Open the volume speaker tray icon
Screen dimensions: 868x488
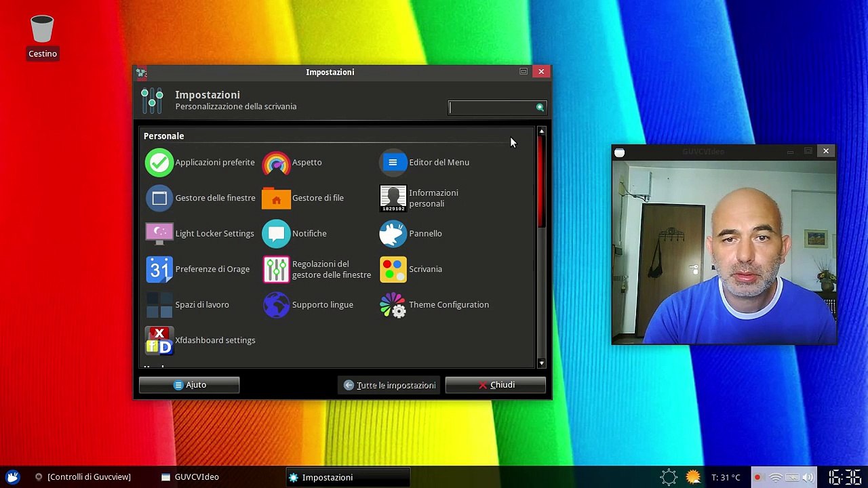tap(808, 477)
